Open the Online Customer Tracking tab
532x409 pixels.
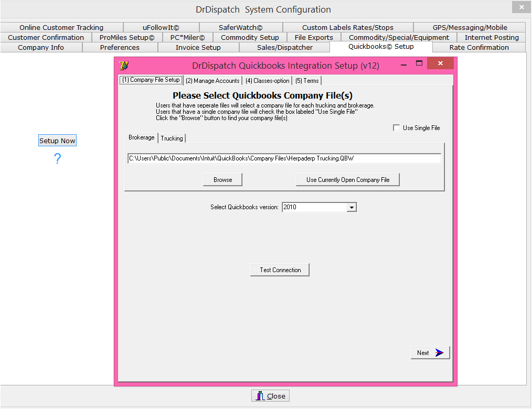[61, 27]
